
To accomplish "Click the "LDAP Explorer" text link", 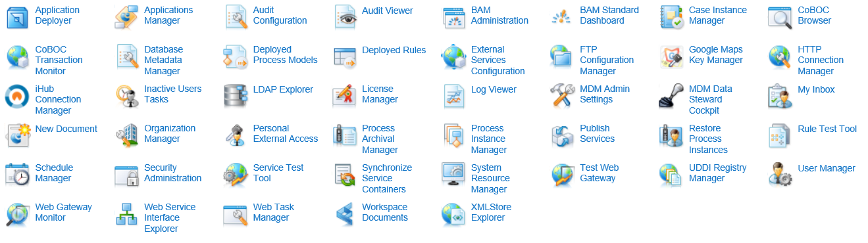I will [283, 89].
